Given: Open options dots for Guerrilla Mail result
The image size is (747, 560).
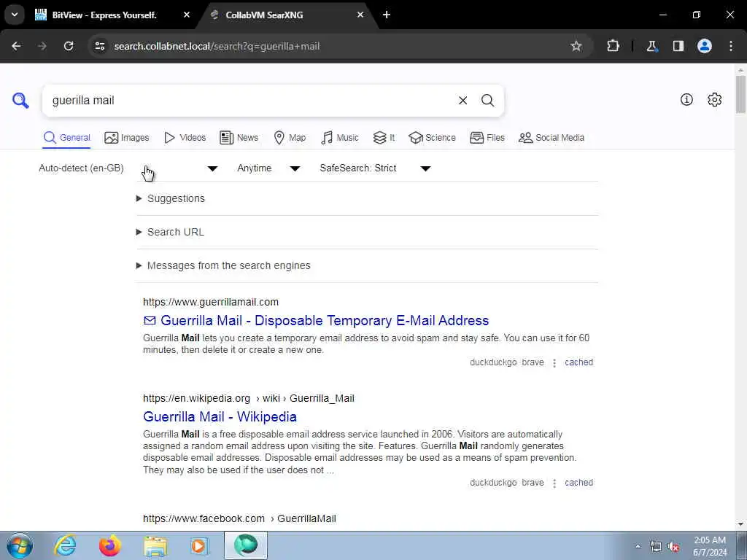Looking at the screenshot, I should (554, 363).
